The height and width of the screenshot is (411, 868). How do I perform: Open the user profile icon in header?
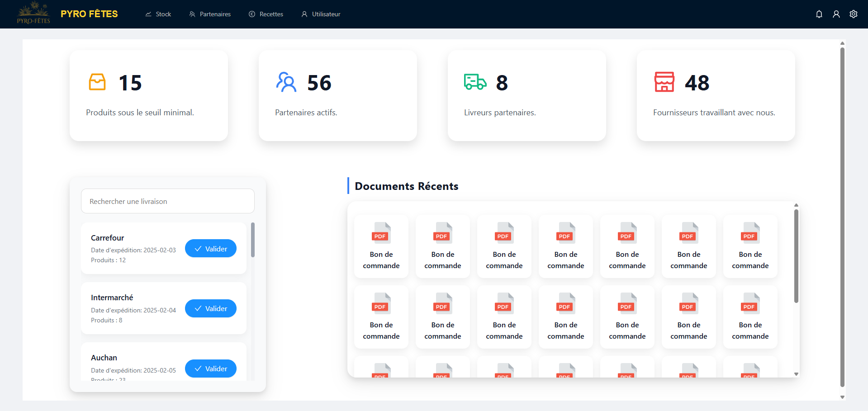pyautogui.click(x=836, y=14)
